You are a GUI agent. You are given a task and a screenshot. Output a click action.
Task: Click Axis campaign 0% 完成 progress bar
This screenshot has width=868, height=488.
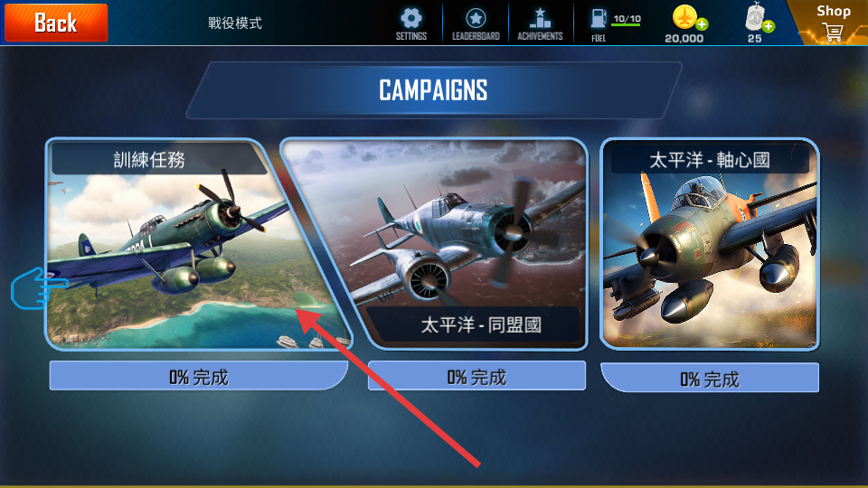tap(710, 378)
